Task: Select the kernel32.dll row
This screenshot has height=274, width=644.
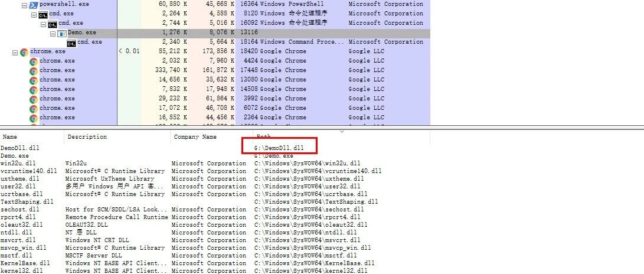Action: 215,270
